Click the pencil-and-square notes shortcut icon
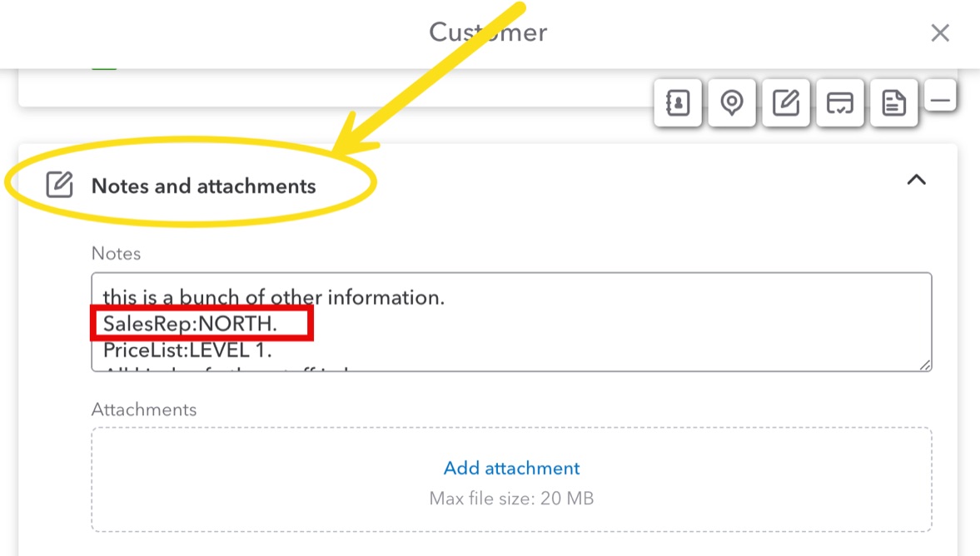The image size is (980, 556). [786, 103]
